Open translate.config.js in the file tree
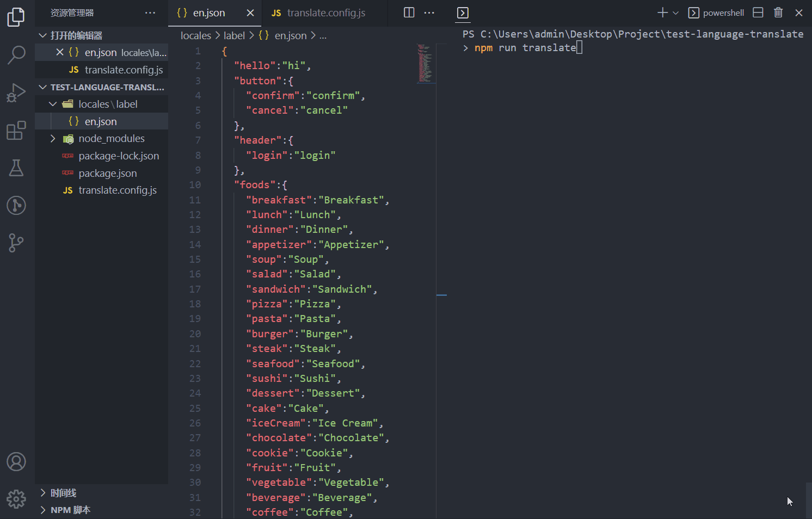The image size is (812, 519). click(101, 190)
